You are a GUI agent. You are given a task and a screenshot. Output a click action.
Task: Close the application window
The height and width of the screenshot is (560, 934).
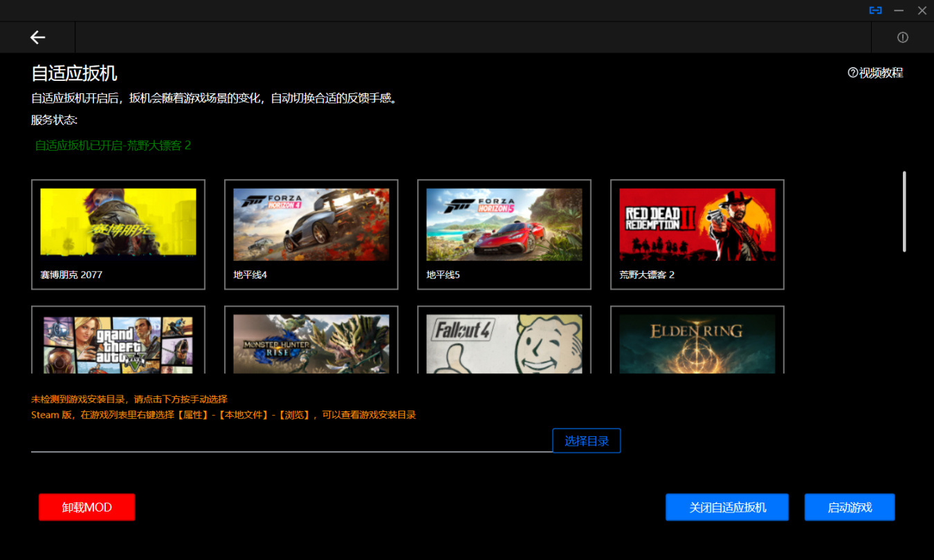point(922,10)
